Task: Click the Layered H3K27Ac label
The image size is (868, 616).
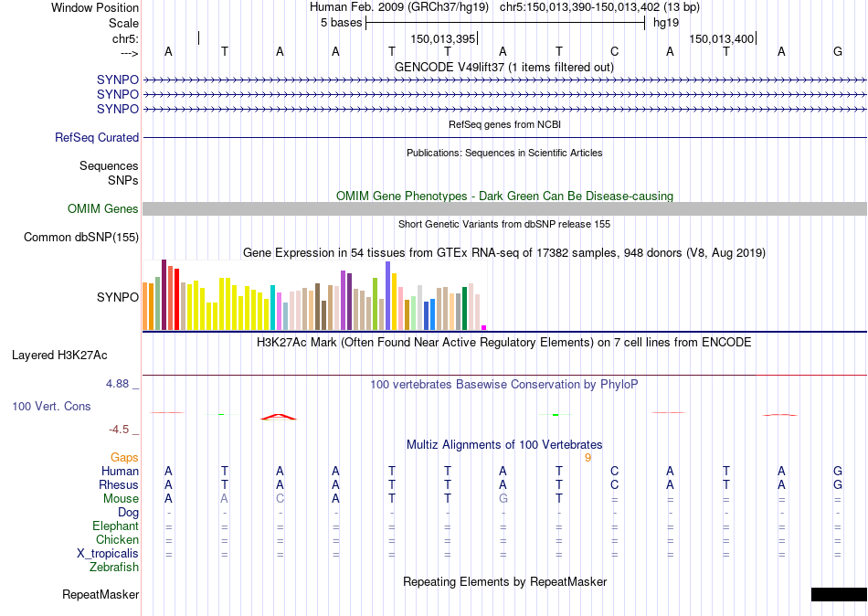Action: click(59, 356)
